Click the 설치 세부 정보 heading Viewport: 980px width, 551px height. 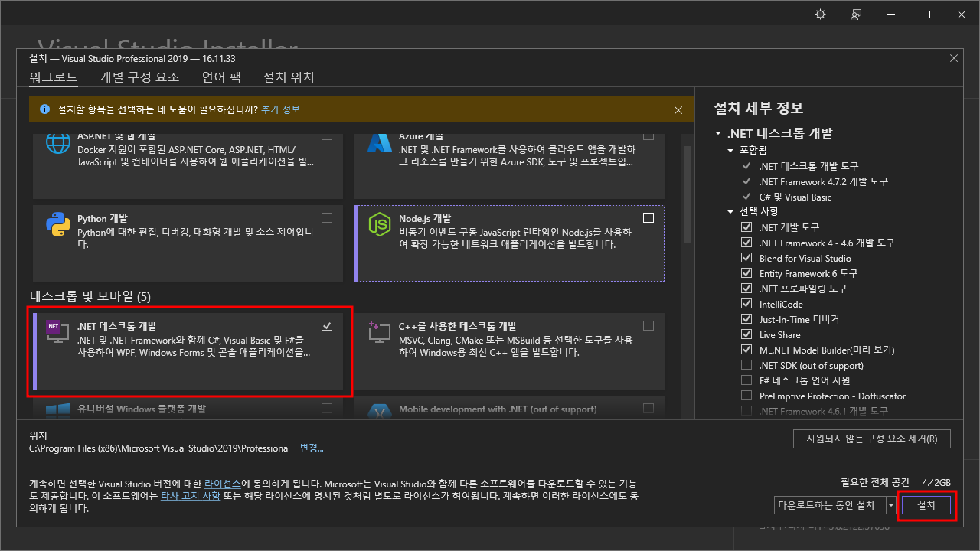[758, 108]
